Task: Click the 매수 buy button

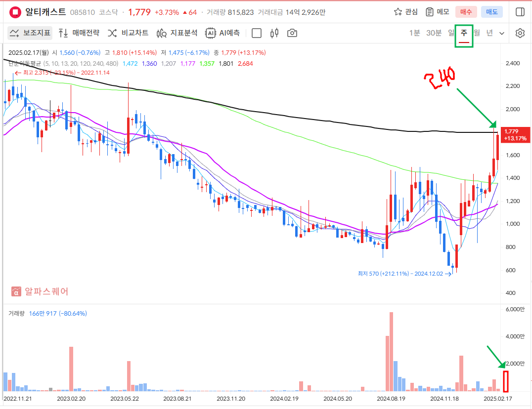Action: coord(466,12)
